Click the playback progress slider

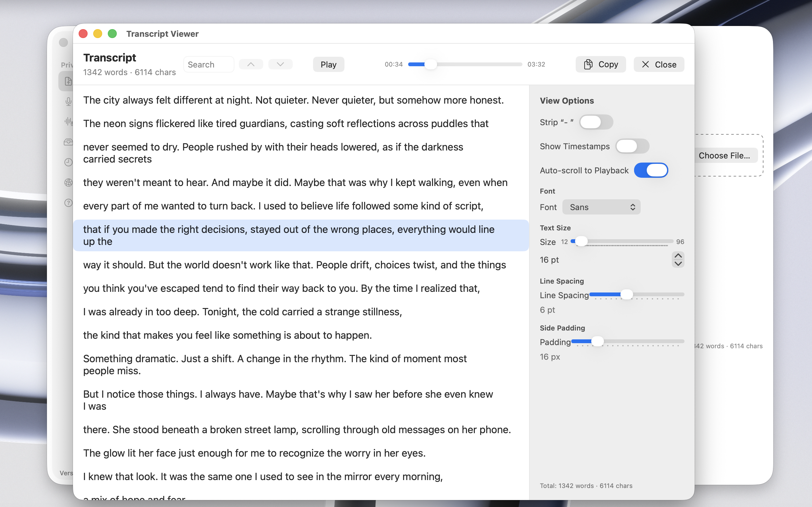point(465,64)
